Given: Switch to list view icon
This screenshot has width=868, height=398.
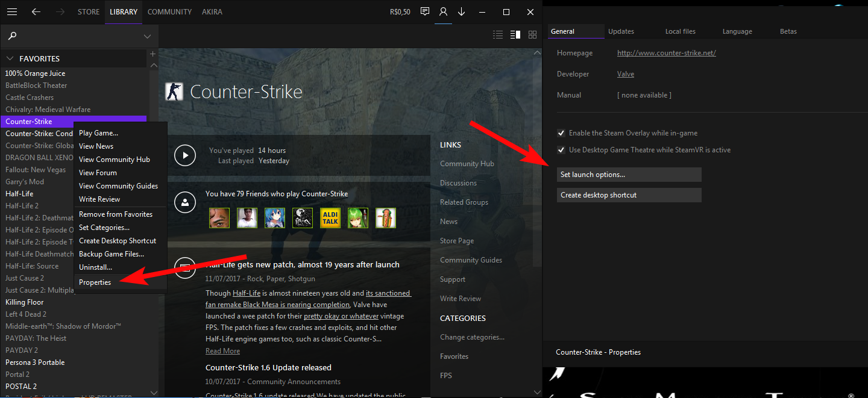Looking at the screenshot, I should coord(498,35).
